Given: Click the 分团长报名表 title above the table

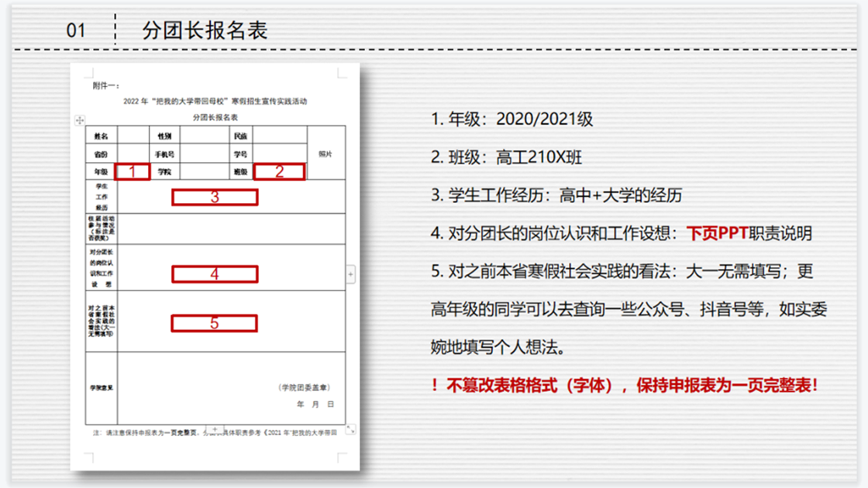Looking at the screenshot, I should tap(215, 117).
